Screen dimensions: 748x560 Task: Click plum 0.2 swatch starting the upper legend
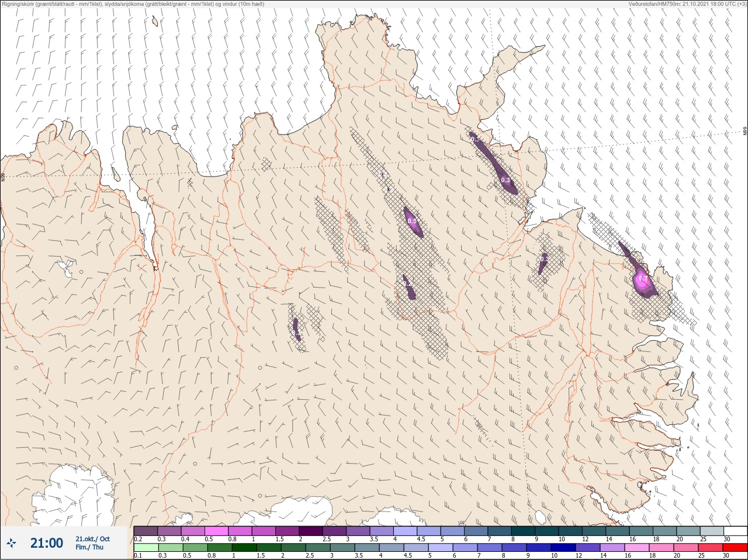click(x=146, y=531)
